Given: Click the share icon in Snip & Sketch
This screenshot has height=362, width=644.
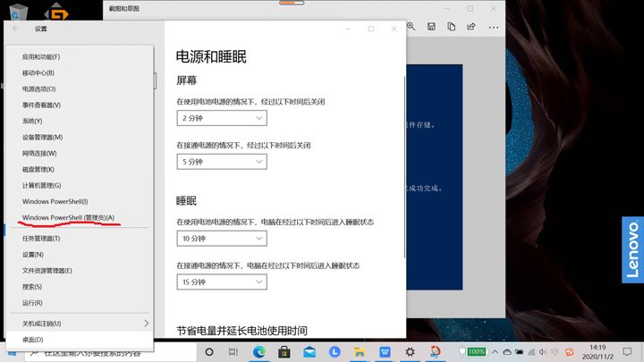Looking at the screenshot, I should (471, 27).
